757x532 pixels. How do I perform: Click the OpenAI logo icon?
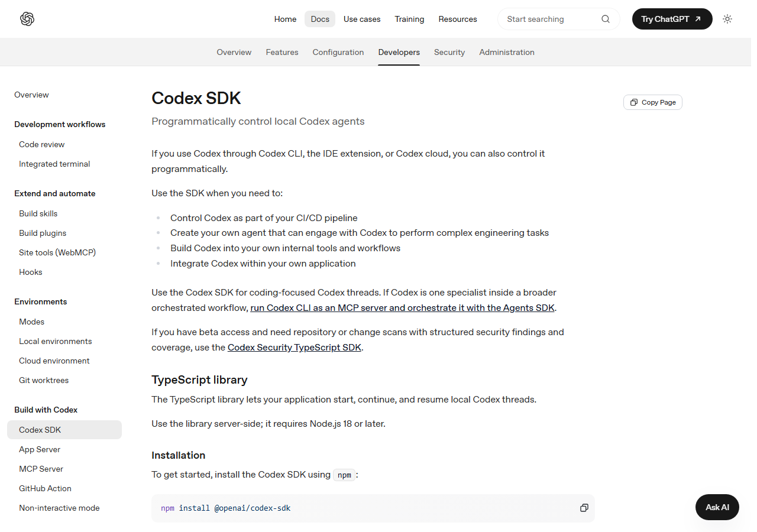point(27,19)
